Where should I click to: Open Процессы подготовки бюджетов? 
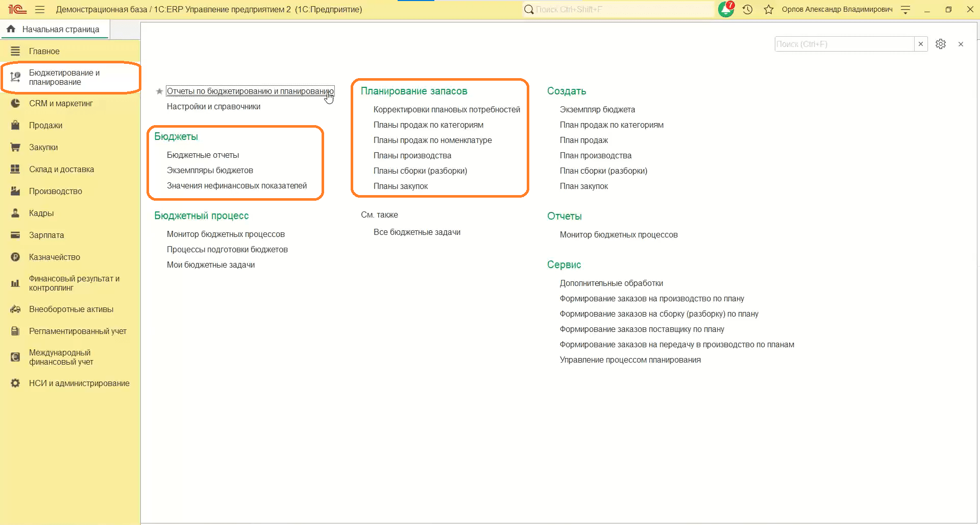tap(227, 249)
